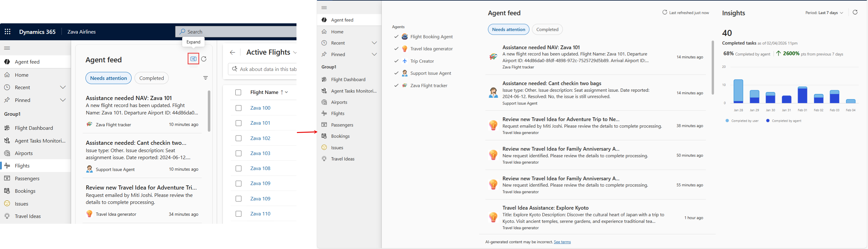Expand Recent in left sidebar

tap(63, 87)
